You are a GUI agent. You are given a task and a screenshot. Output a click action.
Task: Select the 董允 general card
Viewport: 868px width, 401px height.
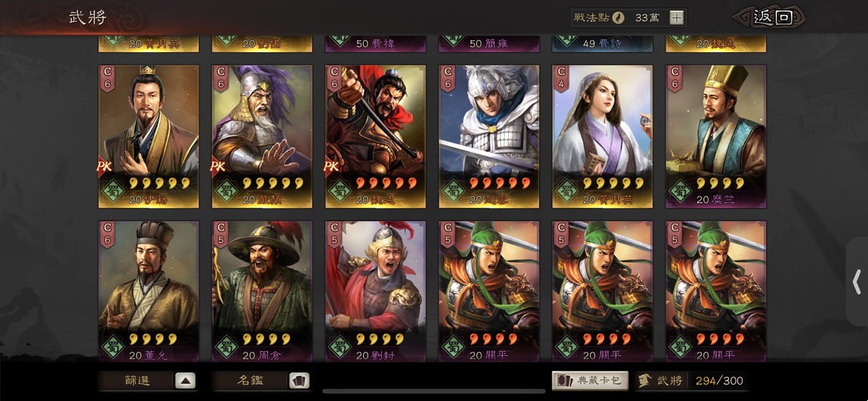click(149, 291)
